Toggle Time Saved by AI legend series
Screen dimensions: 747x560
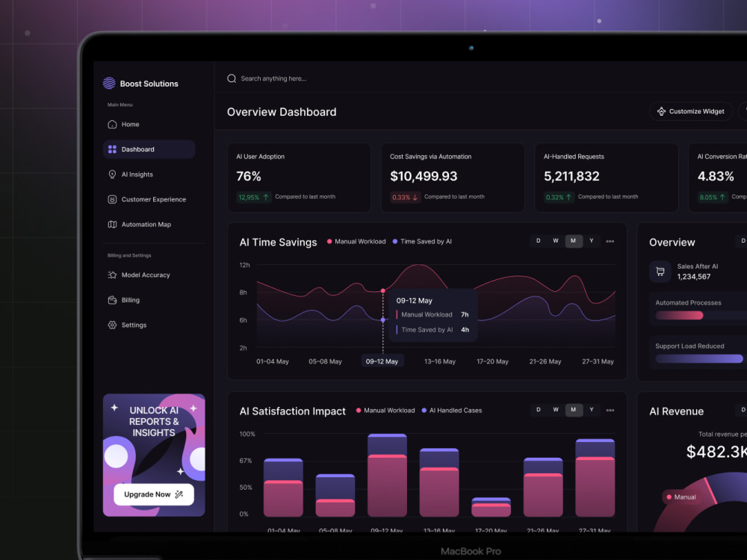pyautogui.click(x=422, y=241)
